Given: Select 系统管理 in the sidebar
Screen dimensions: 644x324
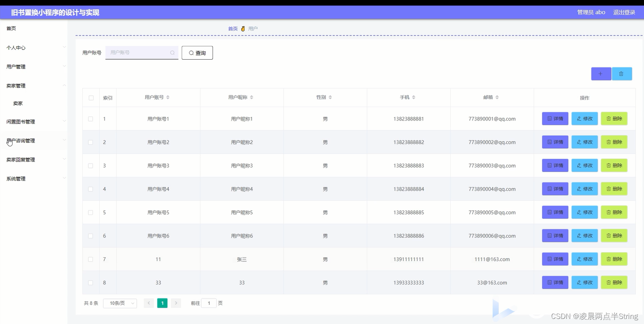Looking at the screenshot, I should pos(16,178).
